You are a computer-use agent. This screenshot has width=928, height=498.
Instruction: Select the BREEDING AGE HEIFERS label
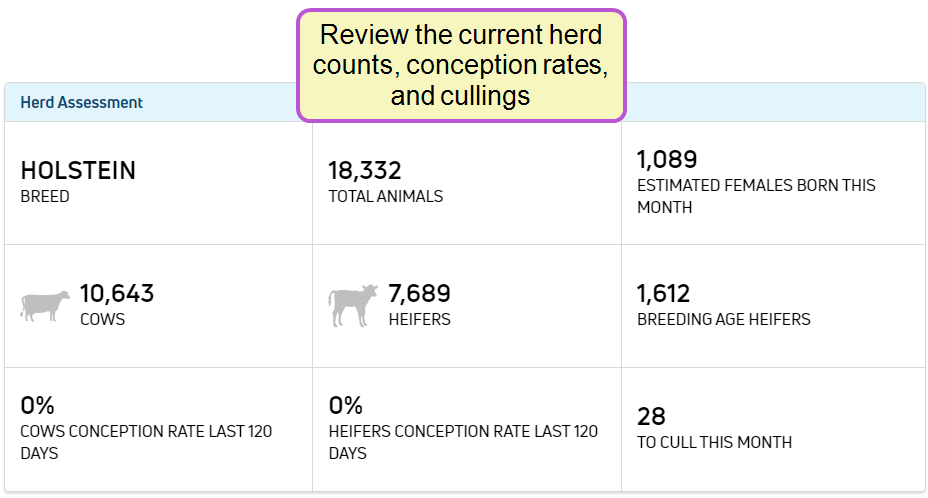(724, 319)
